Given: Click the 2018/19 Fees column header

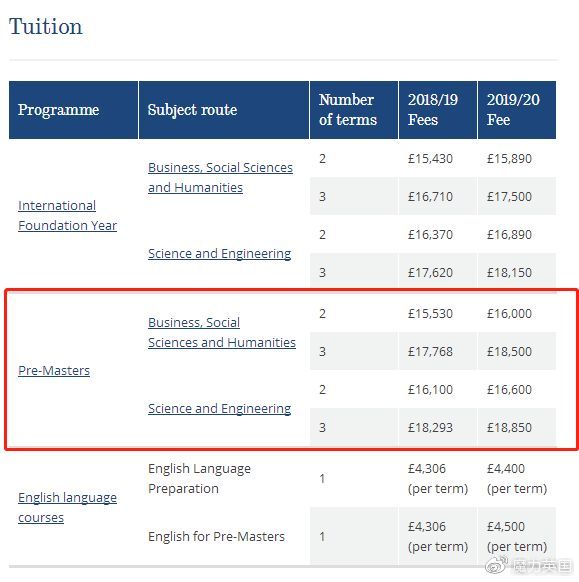Looking at the screenshot, I should click(x=438, y=110).
